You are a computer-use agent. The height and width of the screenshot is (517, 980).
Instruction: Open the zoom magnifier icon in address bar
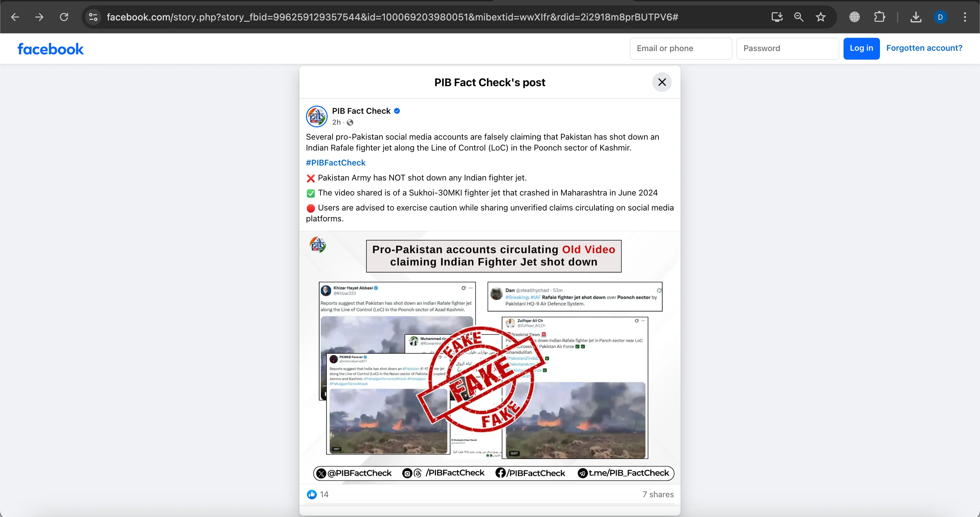tap(799, 17)
